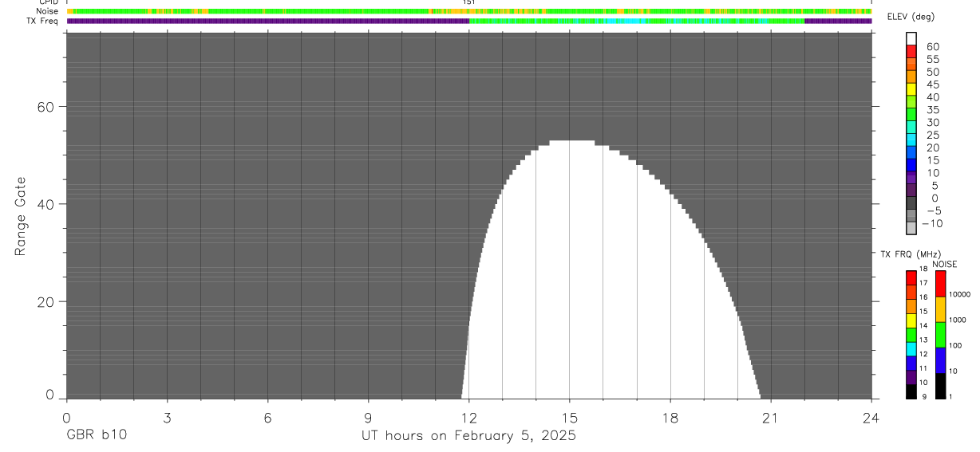
Task: Click the Noise color strip above the plot
Action: (x=469, y=12)
